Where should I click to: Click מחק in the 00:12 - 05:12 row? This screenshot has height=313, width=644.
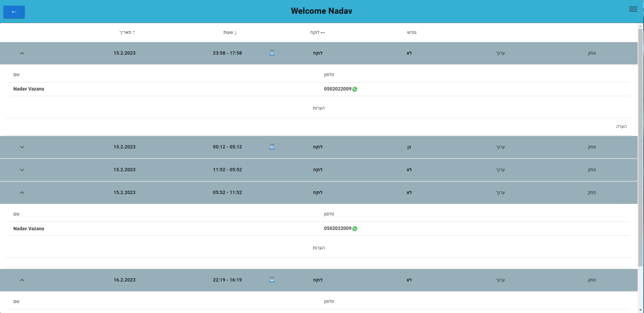(592, 147)
